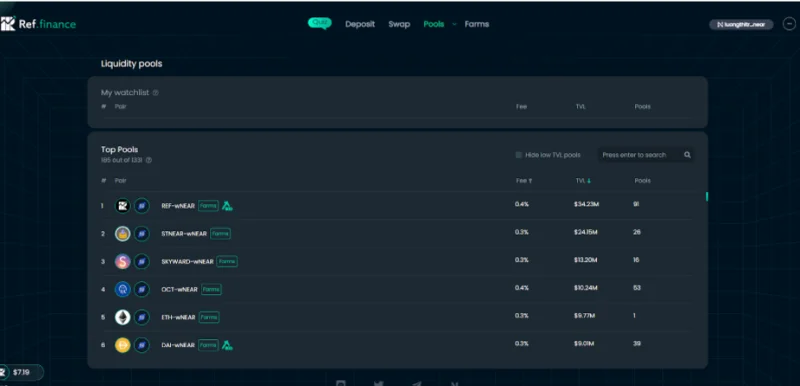Viewport: 800px width, 386px height.
Task: Click the $34.23M TVL value
Action: [x=586, y=204]
